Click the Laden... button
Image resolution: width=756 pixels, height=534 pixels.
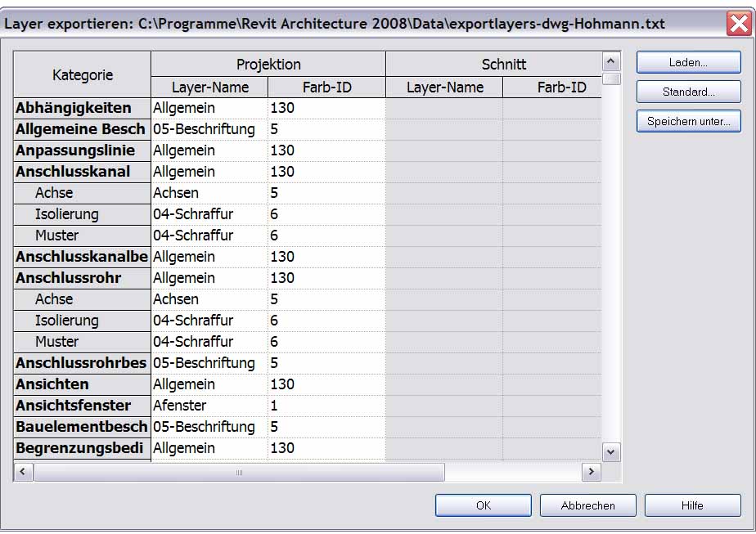688,63
